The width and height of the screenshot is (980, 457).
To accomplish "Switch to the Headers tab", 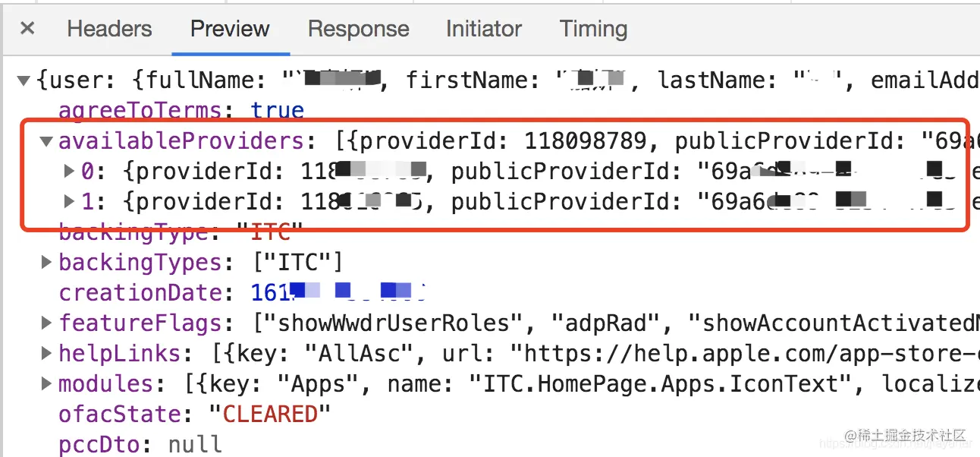I will point(109,29).
